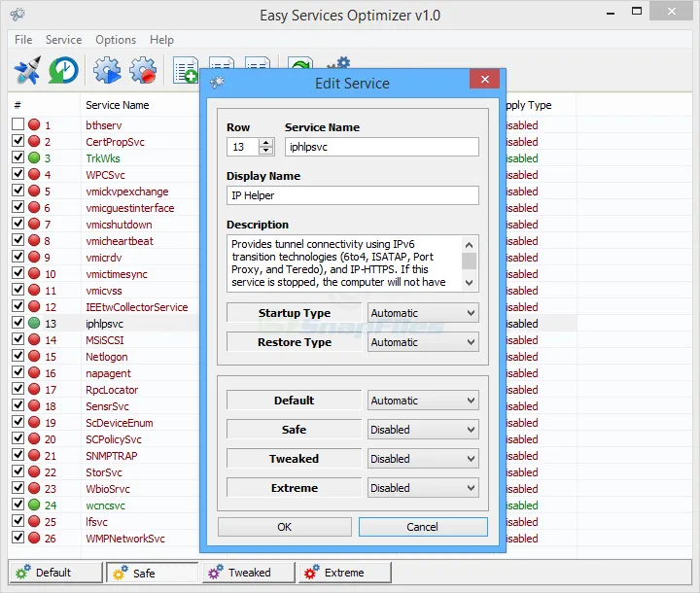
Task: Click the green status dot for TrkWks
Action: point(34,157)
